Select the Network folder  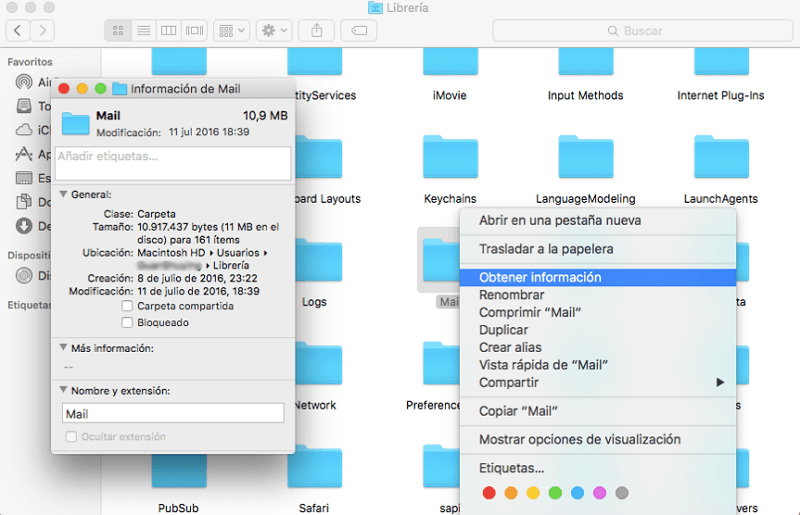click(x=319, y=363)
